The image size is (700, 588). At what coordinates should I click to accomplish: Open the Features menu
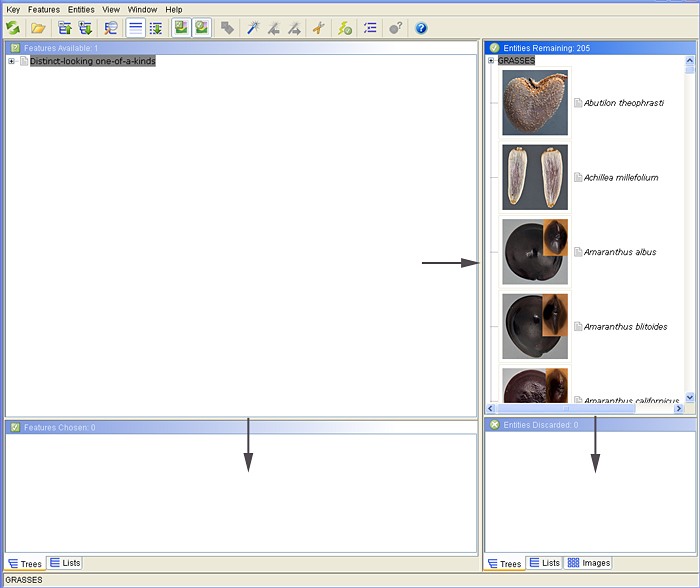point(44,9)
